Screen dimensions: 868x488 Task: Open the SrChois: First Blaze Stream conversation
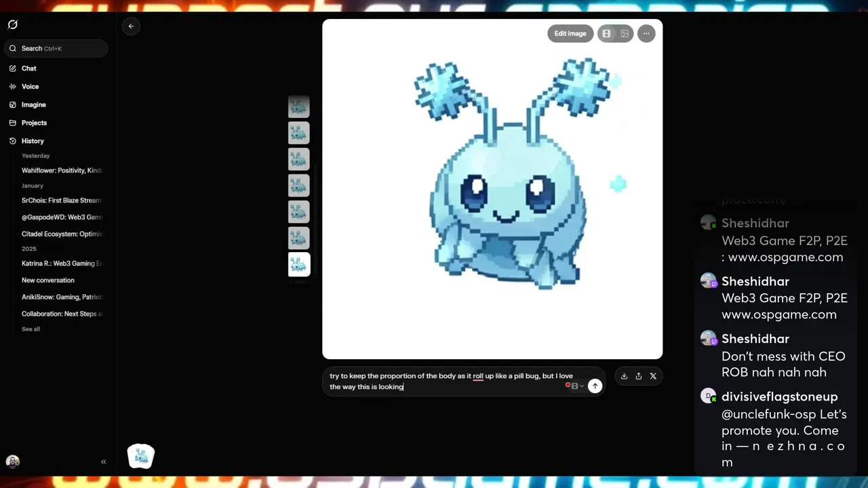pyautogui.click(x=62, y=201)
